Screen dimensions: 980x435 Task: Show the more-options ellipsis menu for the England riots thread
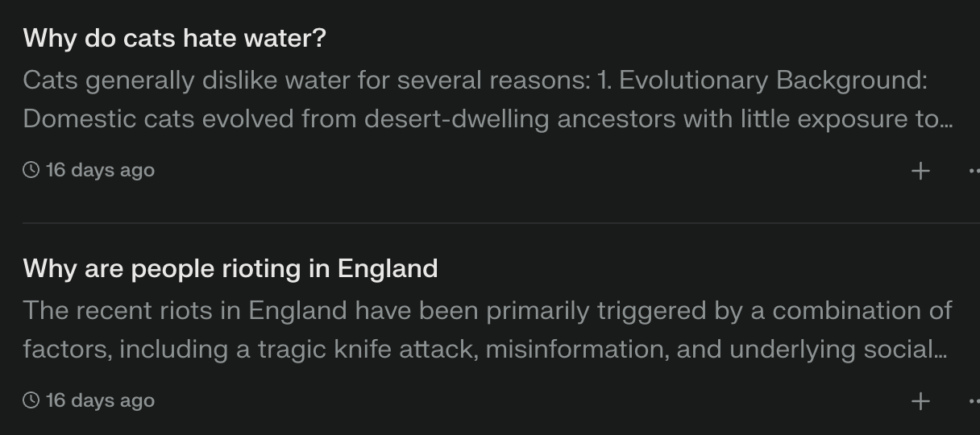[974, 401]
